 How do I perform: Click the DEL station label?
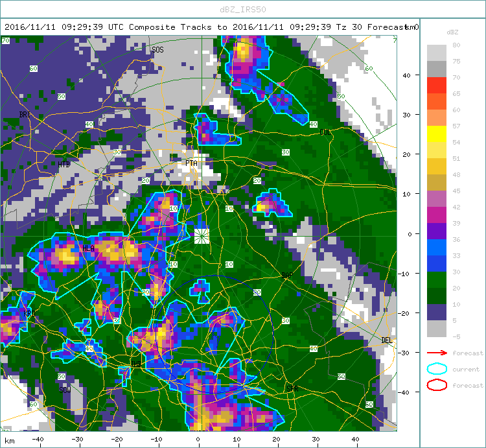(386, 340)
